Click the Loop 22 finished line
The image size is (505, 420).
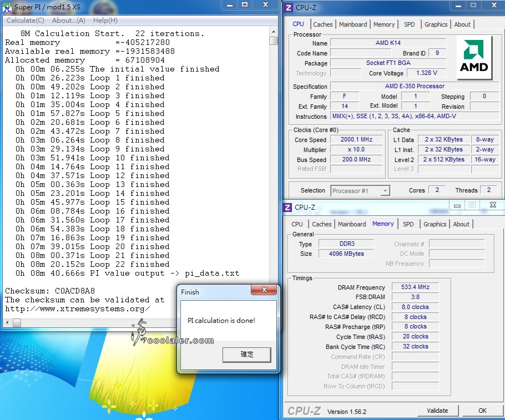point(93,265)
